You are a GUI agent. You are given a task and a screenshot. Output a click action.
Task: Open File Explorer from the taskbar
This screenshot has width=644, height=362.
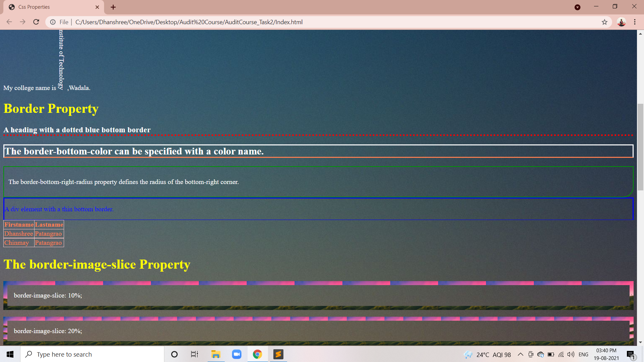coord(216,354)
